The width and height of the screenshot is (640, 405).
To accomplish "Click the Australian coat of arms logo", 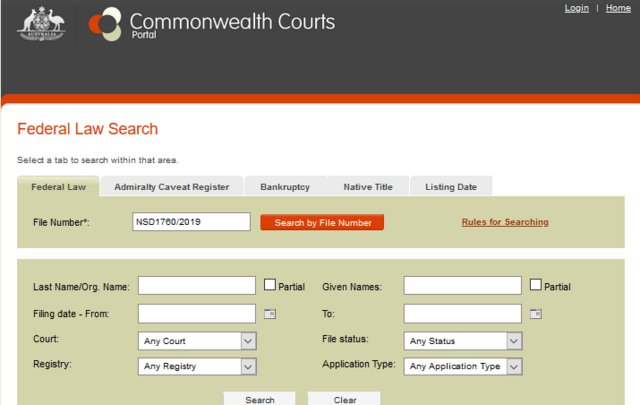I will 40,23.
